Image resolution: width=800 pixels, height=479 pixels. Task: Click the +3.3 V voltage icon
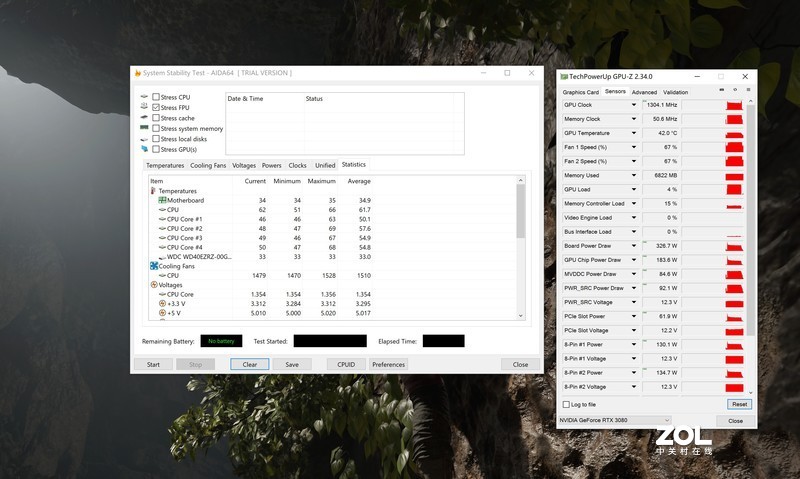(162, 304)
